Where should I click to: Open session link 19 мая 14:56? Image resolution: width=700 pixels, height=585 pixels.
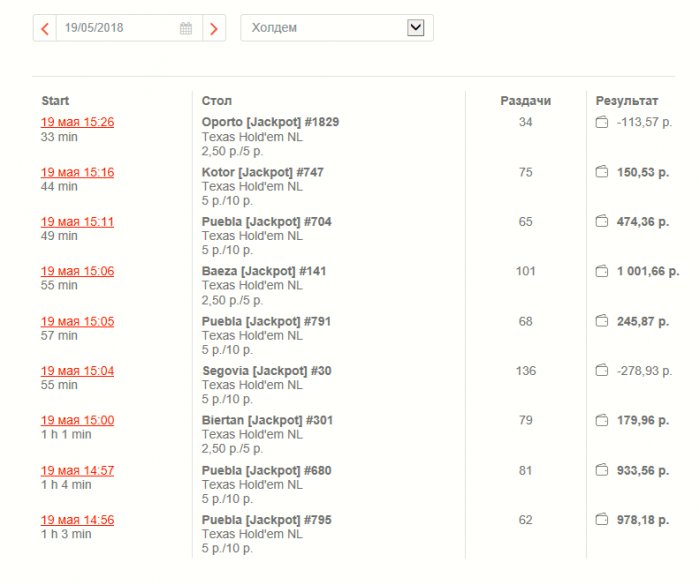[77, 520]
